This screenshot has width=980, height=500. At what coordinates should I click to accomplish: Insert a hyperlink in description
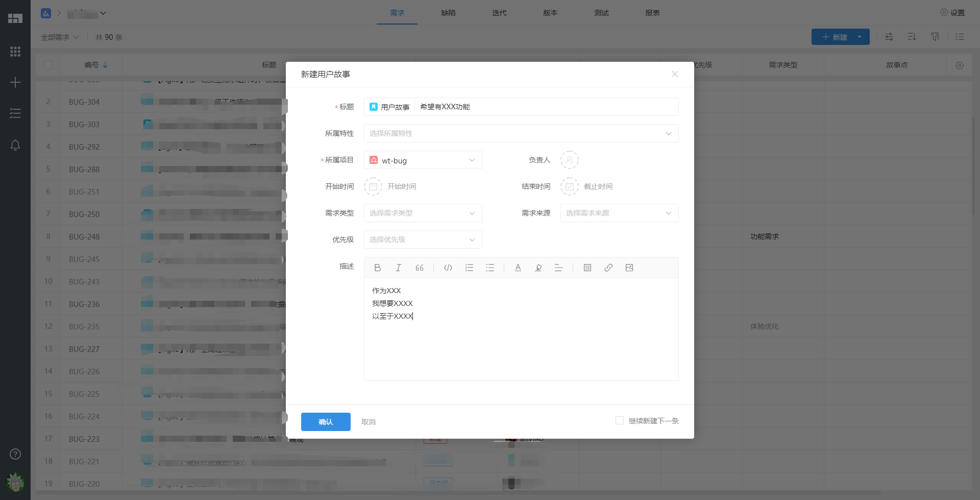608,268
